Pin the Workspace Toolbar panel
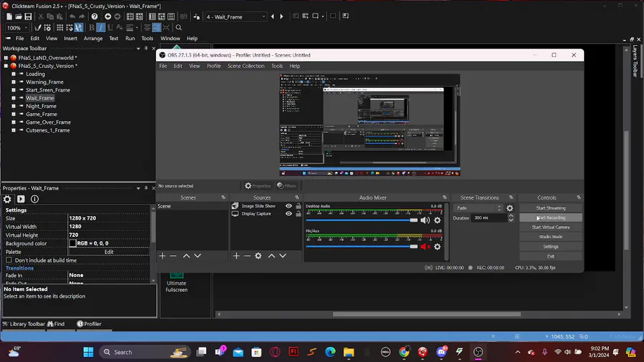 click(x=146, y=49)
